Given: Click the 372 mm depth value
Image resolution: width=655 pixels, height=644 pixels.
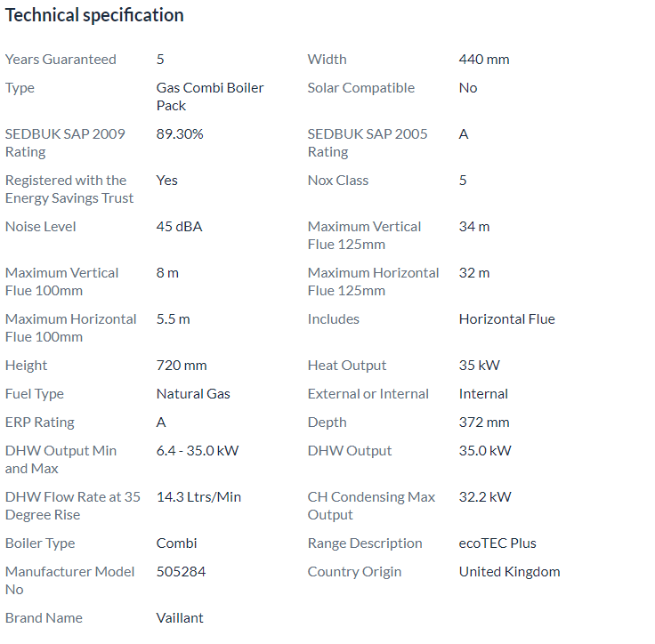Looking at the screenshot, I should (x=484, y=423).
